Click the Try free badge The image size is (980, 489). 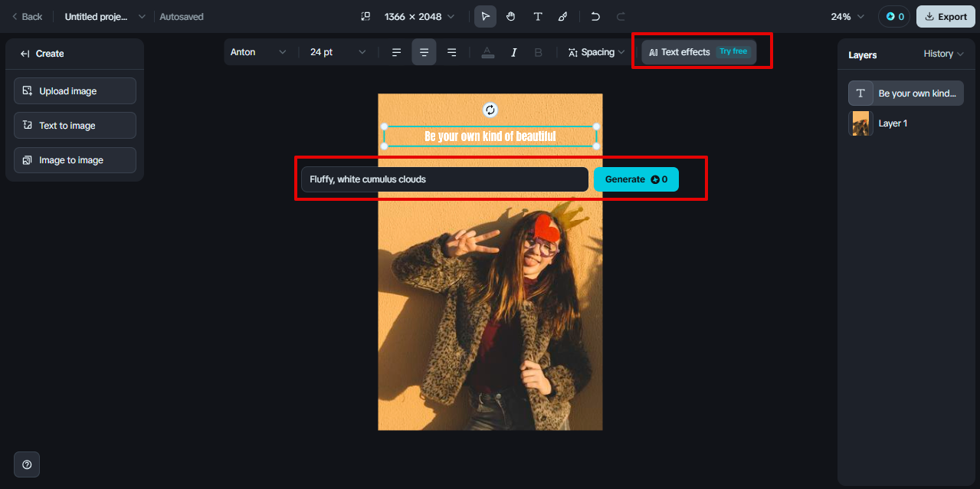pos(733,52)
